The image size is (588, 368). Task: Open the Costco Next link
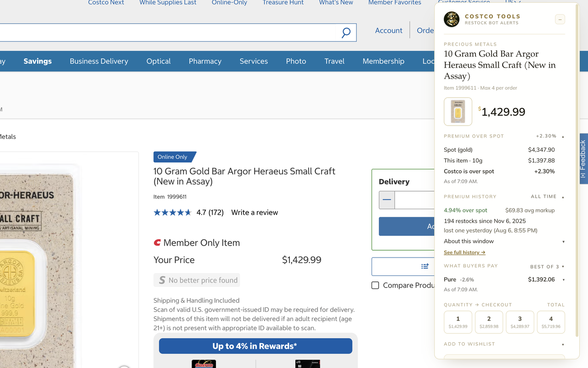106,3
